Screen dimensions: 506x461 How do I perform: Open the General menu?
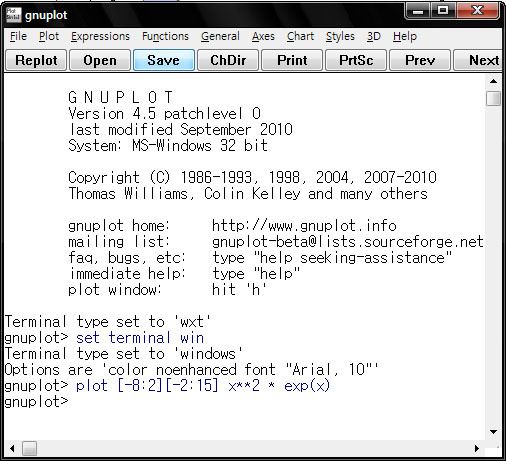tap(220, 36)
